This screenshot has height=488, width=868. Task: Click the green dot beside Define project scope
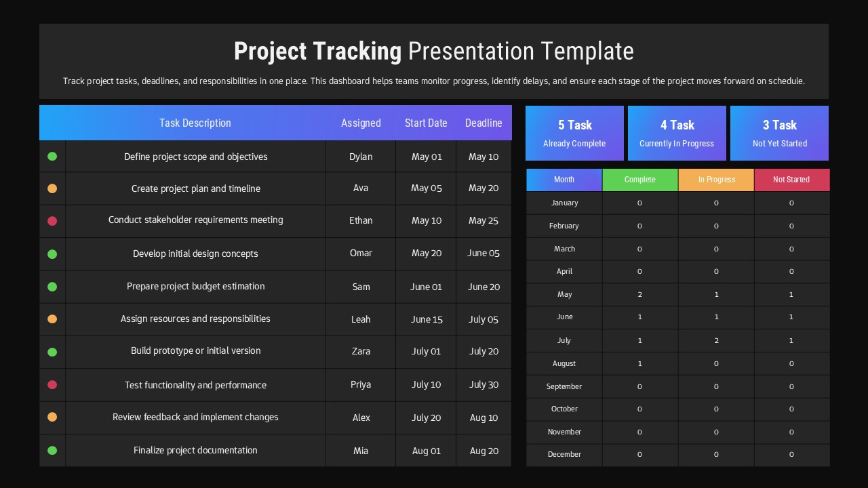(x=52, y=157)
